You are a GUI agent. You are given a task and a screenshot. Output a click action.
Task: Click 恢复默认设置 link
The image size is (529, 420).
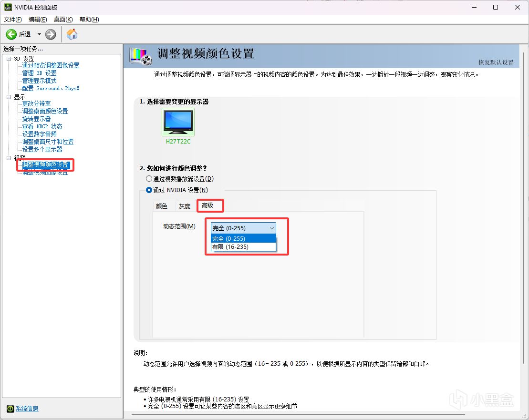click(496, 62)
